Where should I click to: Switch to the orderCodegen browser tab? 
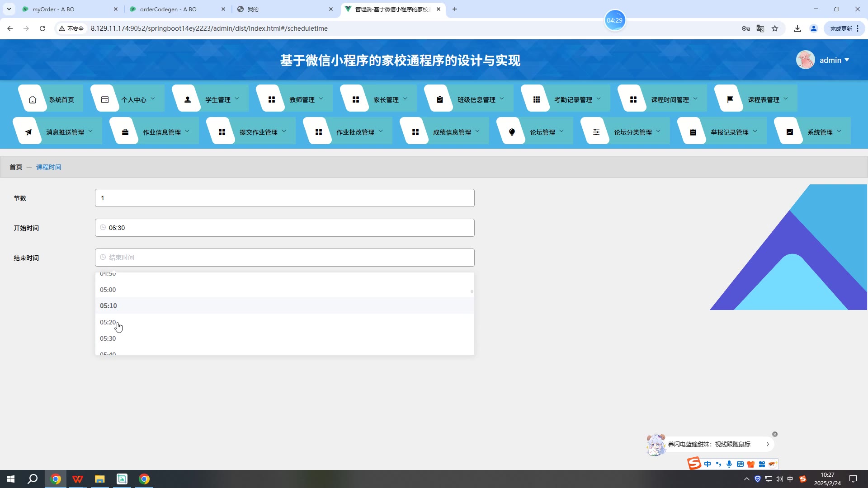168,9
